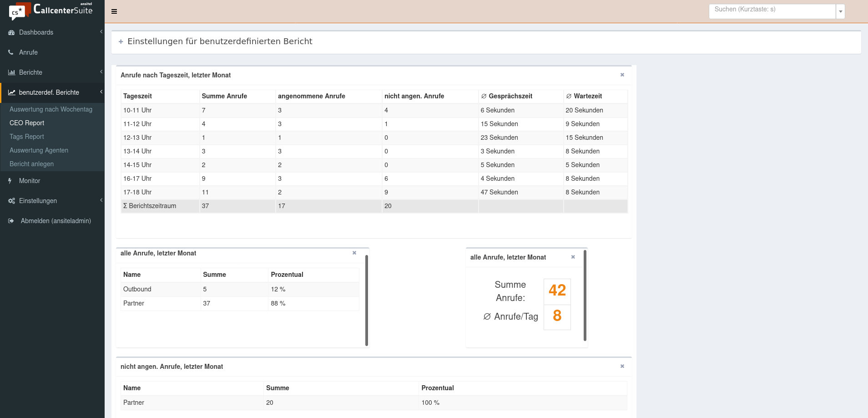Close the alle Anrufe table widget
The width and height of the screenshot is (868, 418).
354,253
